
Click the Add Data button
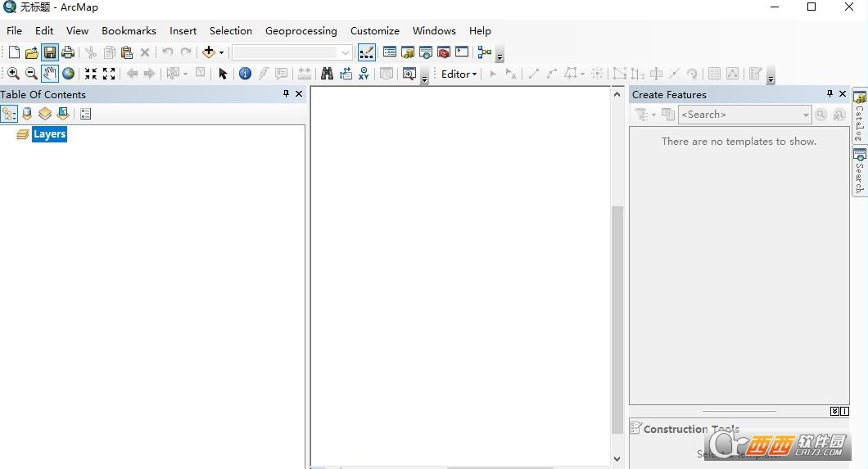coord(209,52)
